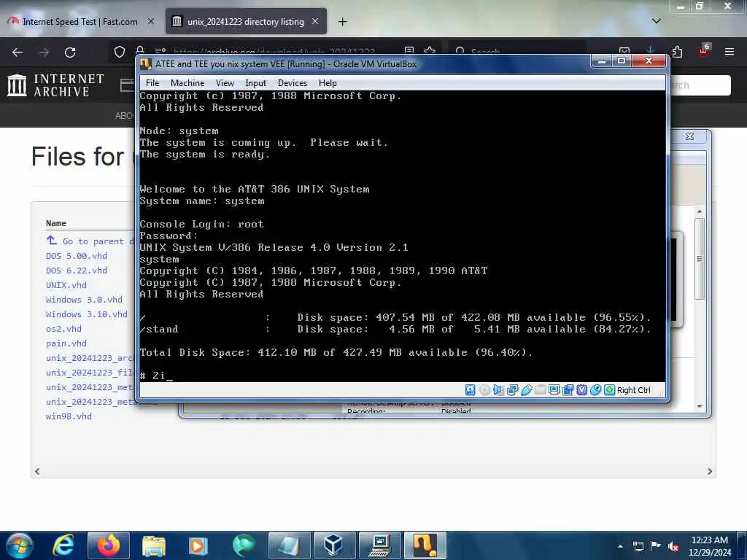Click the recording icon in VirtualBox status bar
The image size is (747, 560).
click(568, 390)
